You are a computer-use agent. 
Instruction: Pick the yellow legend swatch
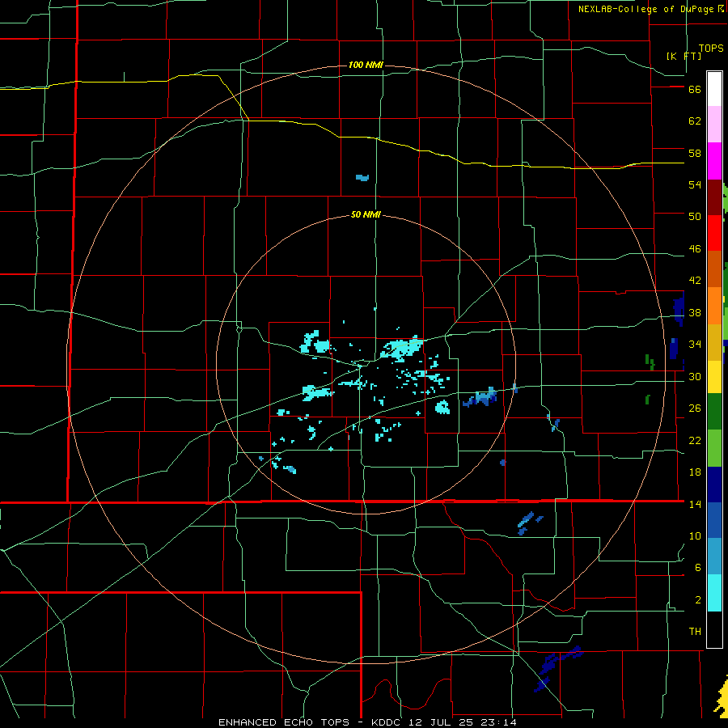point(714,376)
